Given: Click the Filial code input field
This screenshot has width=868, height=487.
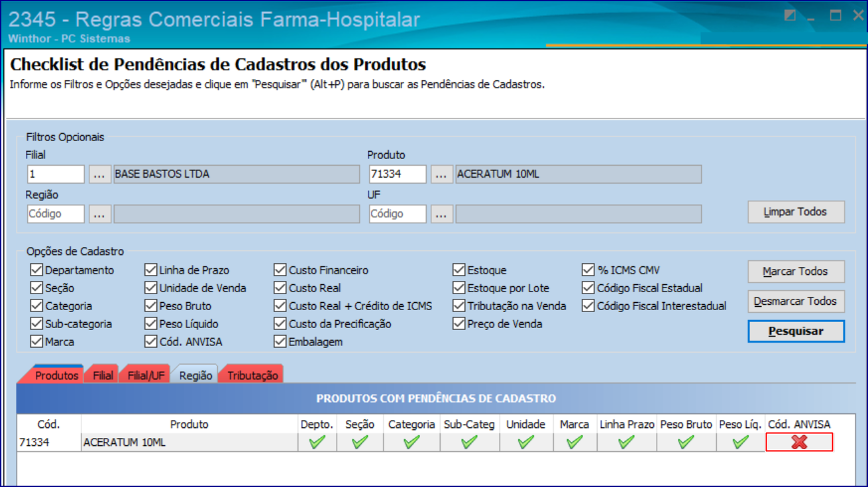Looking at the screenshot, I should 56,174.
